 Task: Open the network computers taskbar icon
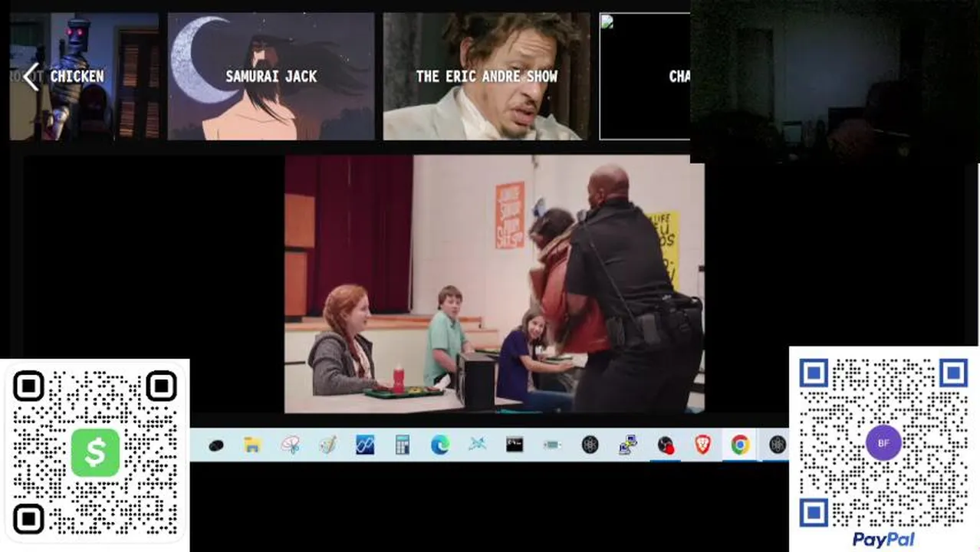pyautogui.click(x=627, y=445)
